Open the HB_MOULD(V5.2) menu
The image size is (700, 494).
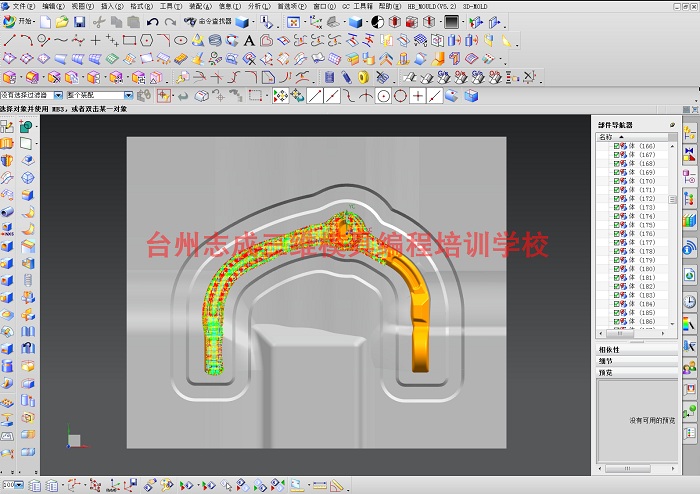pos(432,6)
